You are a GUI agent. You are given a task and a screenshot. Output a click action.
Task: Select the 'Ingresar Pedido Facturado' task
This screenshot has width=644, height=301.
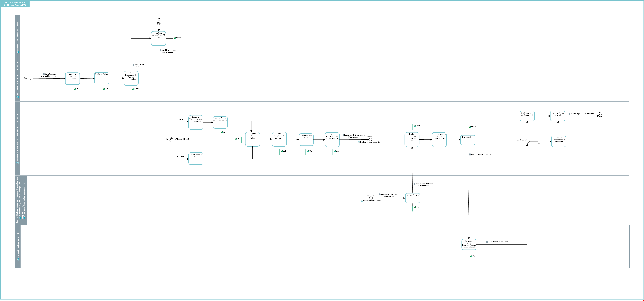[x=557, y=116]
